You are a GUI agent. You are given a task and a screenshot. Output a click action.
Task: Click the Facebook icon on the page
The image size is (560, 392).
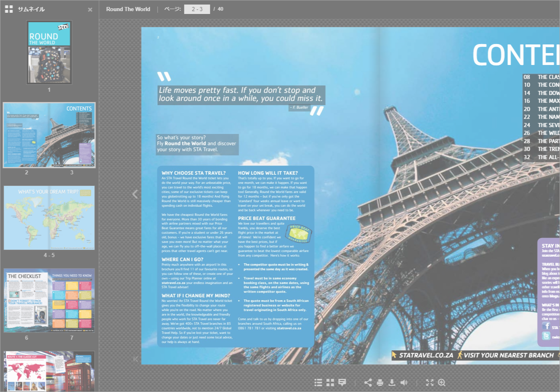[x=546, y=326]
